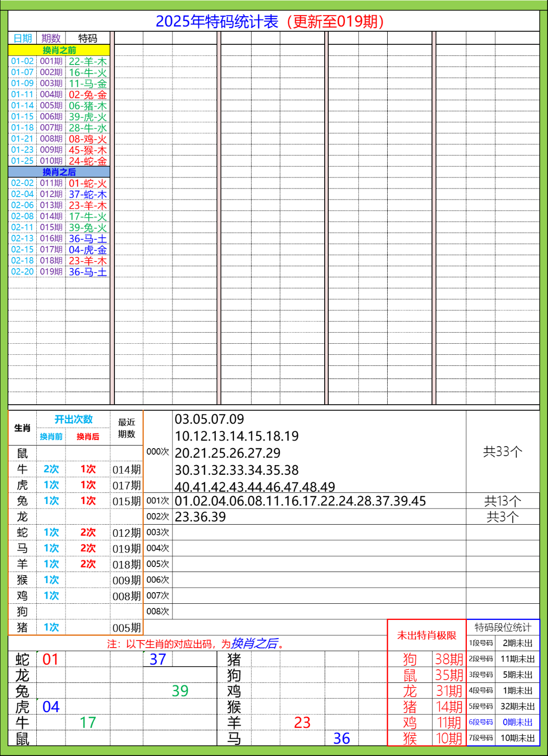Expand the yellow 换肖之前 section banner
Screen dimensions: 548x756
click(x=59, y=49)
